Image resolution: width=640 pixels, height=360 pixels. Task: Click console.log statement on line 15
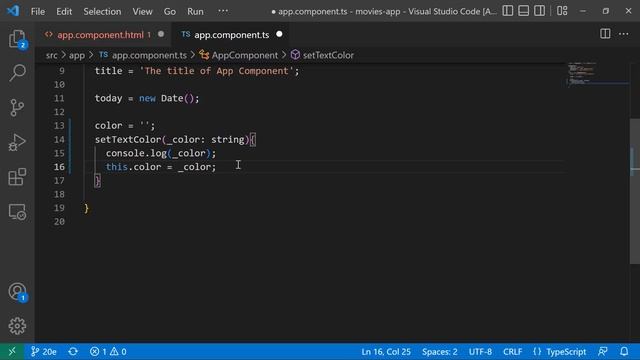(x=161, y=153)
